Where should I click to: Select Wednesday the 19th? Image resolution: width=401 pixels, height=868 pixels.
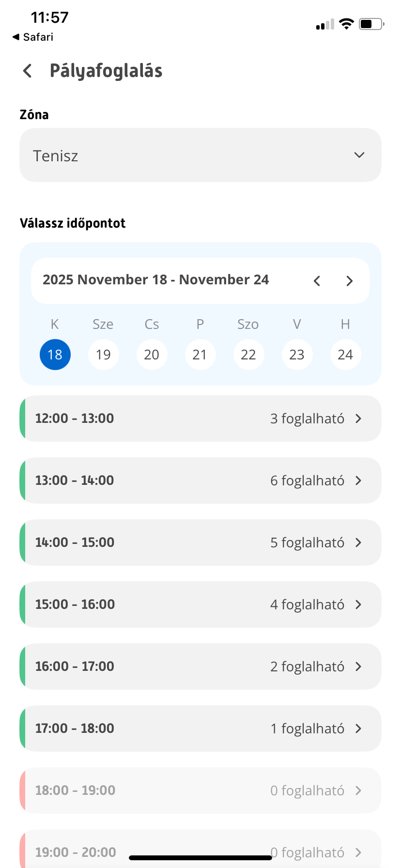tap(103, 355)
